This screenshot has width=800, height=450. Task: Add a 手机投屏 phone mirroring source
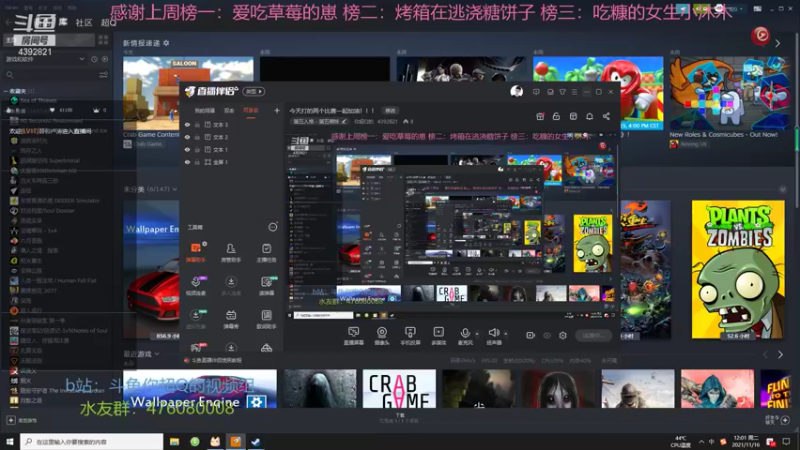(x=410, y=336)
